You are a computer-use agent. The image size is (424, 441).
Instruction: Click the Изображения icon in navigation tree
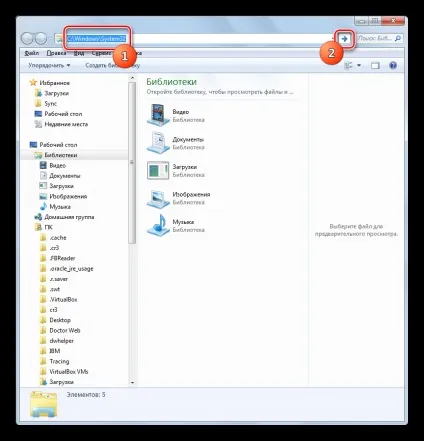tap(43, 196)
